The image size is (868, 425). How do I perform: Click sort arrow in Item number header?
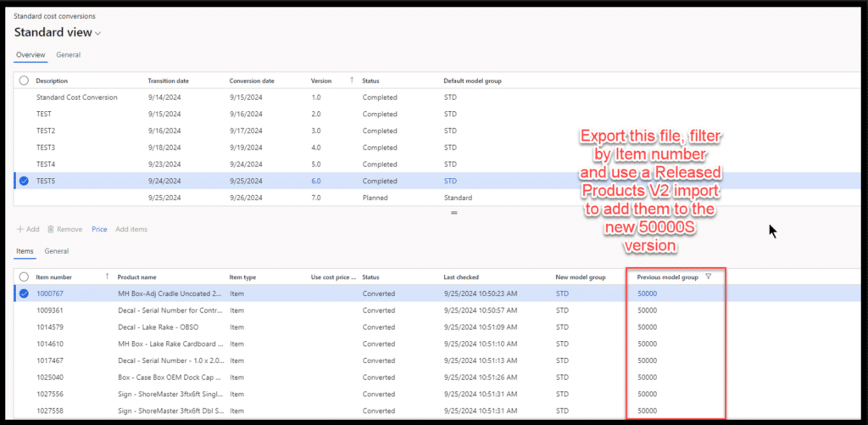[x=107, y=277]
